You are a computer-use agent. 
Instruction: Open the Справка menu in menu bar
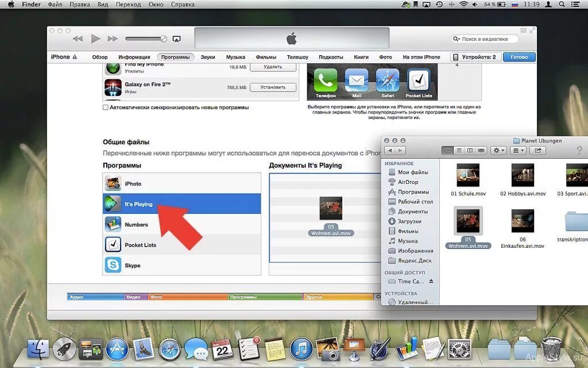(183, 5)
